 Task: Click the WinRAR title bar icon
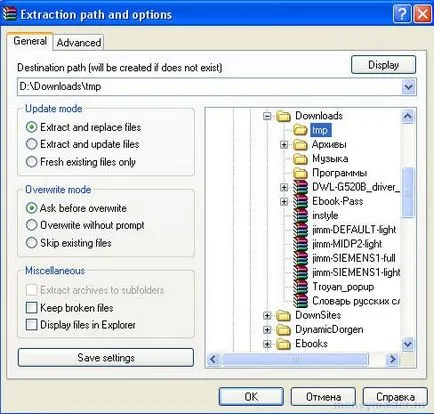point(9,14)
